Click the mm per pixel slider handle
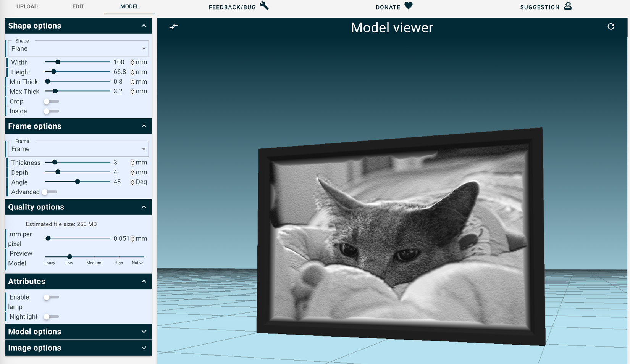 (48, 238)
